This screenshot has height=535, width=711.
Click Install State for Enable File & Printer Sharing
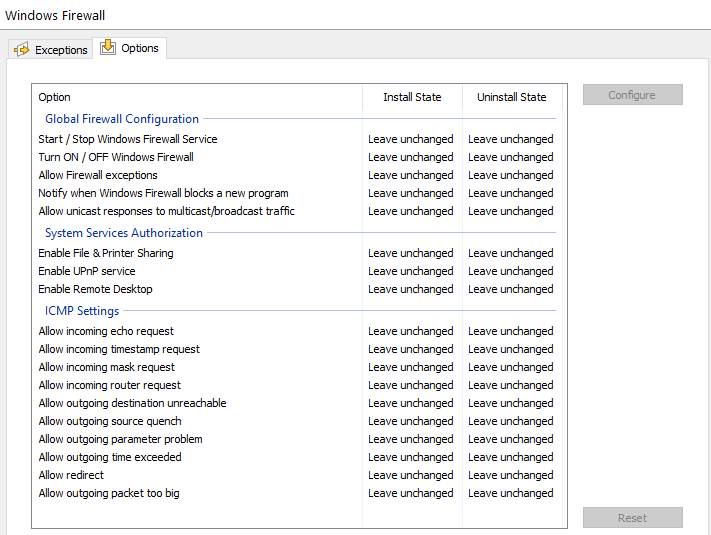[411, 253]
